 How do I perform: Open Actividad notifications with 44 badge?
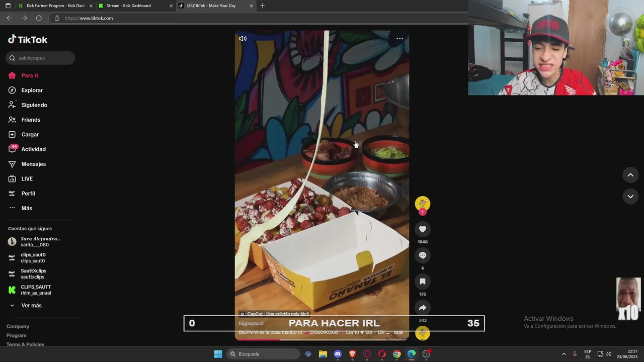pos(27,149)
